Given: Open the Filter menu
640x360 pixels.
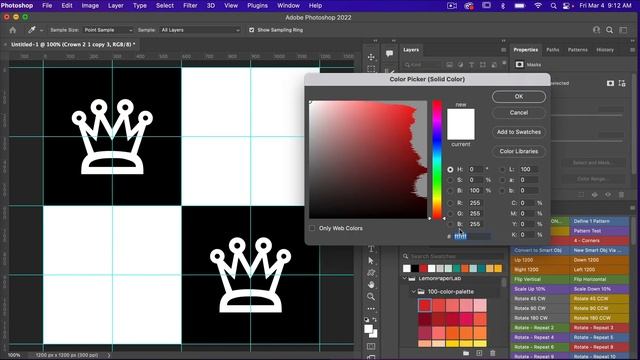Looking at the screenshot, I should 190,6.
